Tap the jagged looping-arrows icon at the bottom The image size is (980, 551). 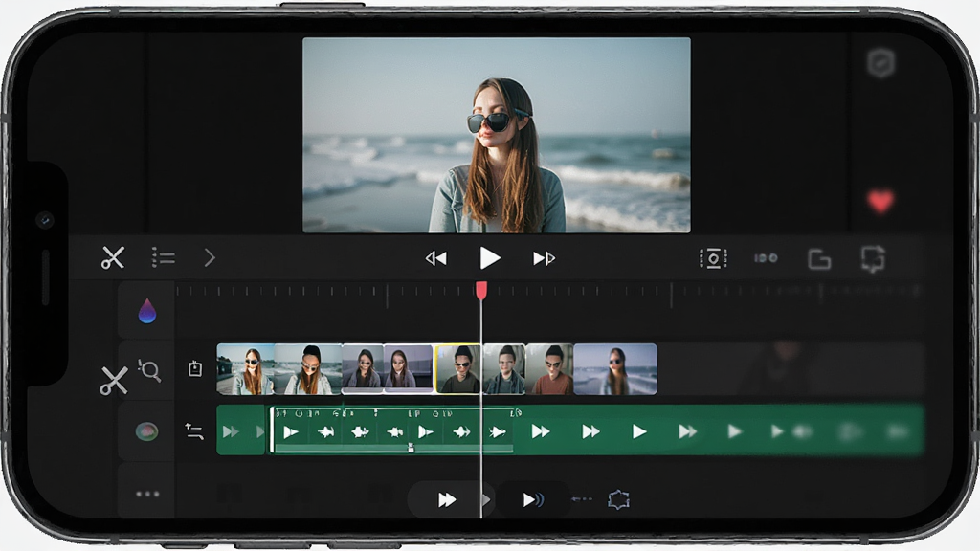pos(618,499)
